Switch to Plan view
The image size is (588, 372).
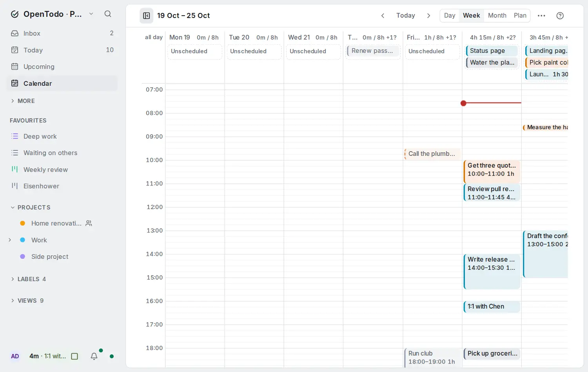click(520, 16)
